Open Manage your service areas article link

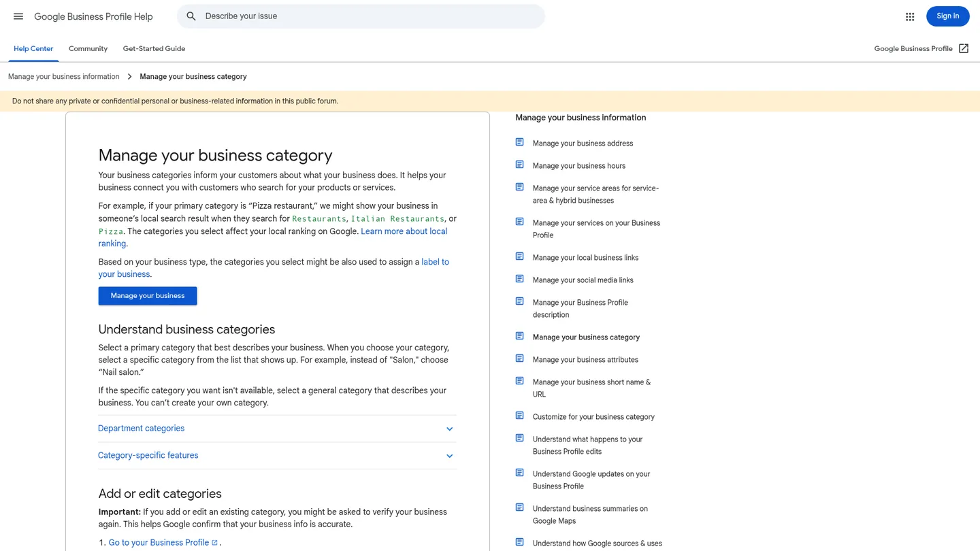coord(595,195)
